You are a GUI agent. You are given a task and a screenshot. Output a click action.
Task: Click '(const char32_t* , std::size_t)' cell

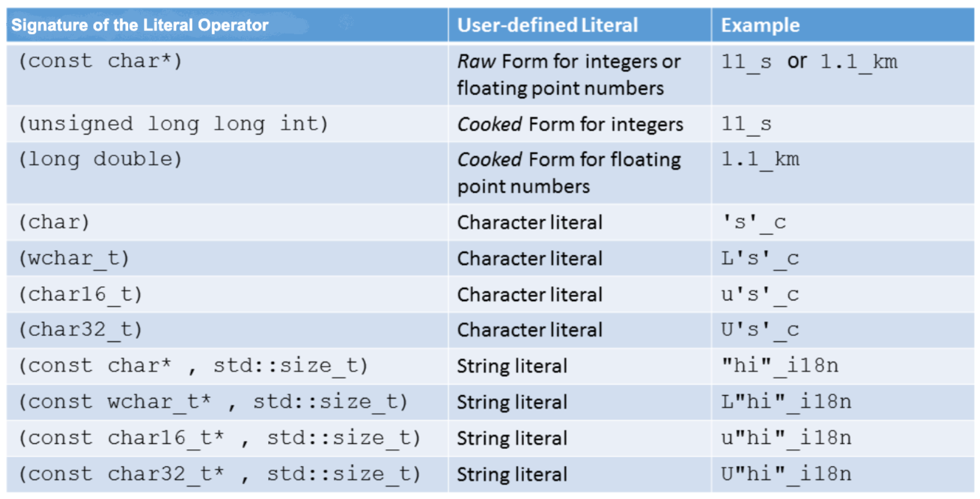(220, 474)
